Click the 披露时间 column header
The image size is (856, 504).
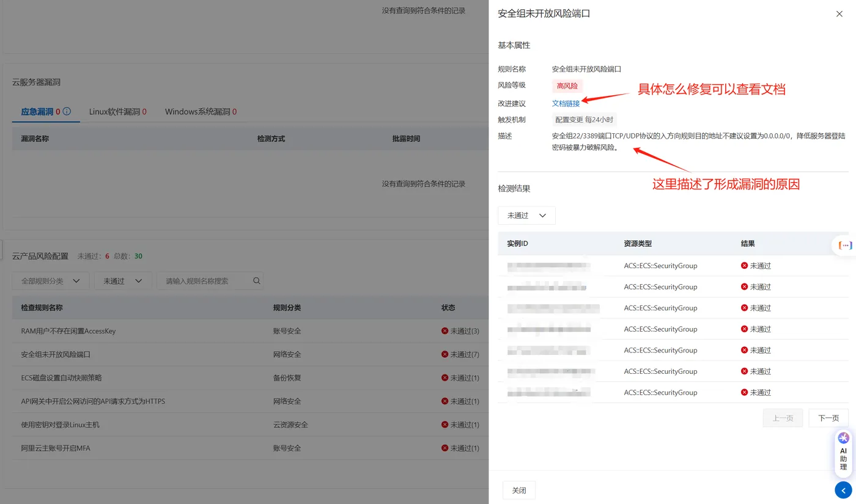(x=406, y=139)
